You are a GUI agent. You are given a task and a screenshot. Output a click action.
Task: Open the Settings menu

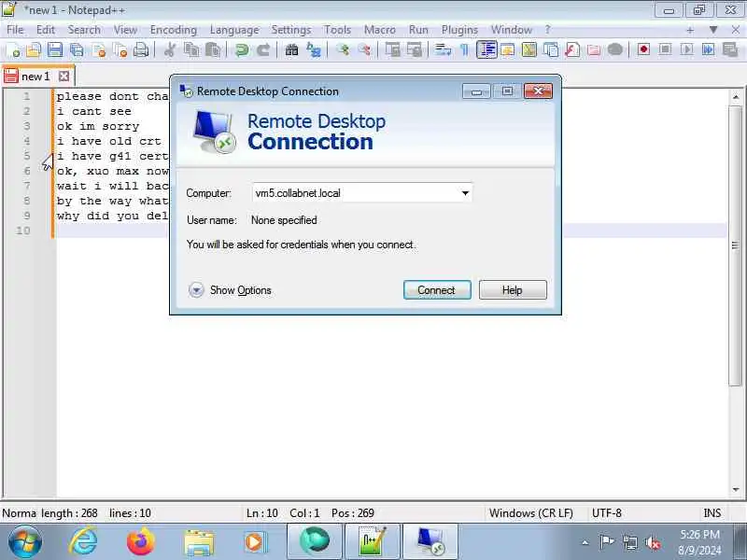pyautogui.click(x=291, y=30)
